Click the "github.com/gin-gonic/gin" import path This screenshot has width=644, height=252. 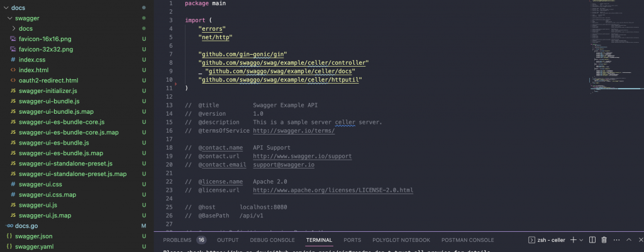[242, 54]
